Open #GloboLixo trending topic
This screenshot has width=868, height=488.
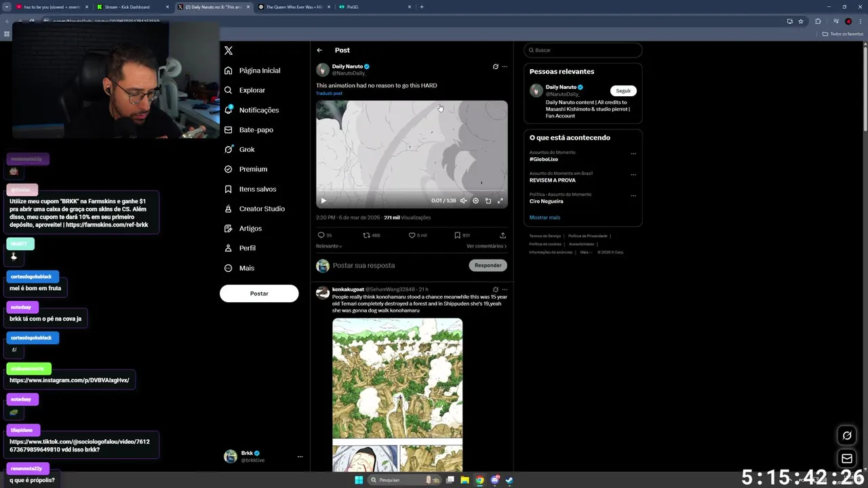[544, 159]
